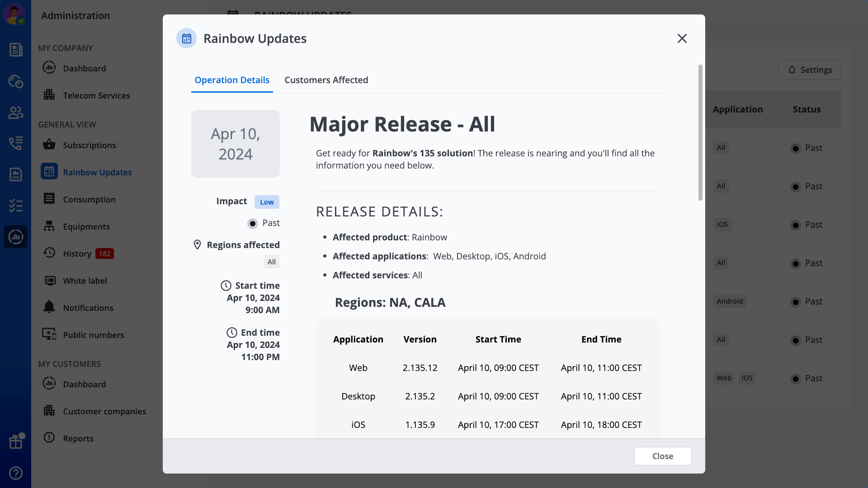
Task: Open the contacts group icon in left rail
Action: click(16, 113)
